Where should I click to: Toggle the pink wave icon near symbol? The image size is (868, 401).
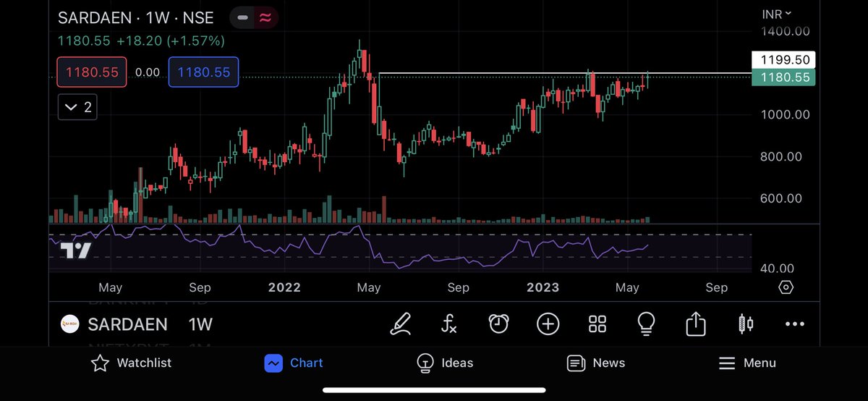265,17
